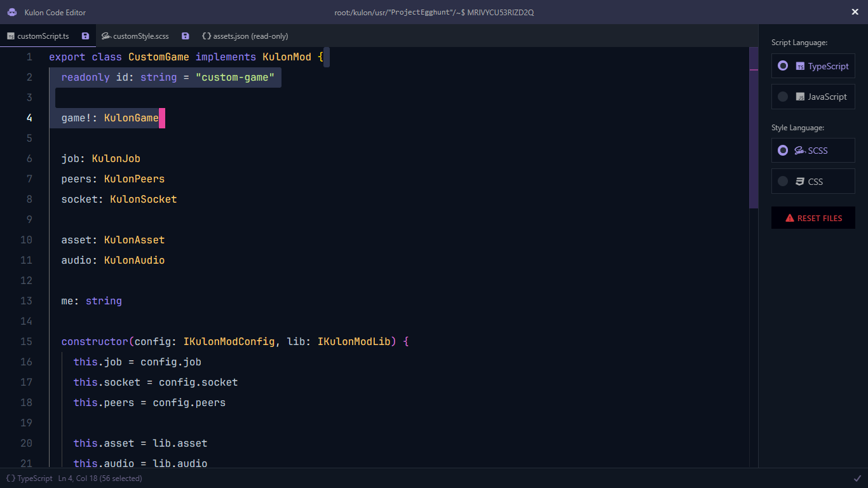Select TypeScript as the script language
Screen dimensions: 868x488
813,65
